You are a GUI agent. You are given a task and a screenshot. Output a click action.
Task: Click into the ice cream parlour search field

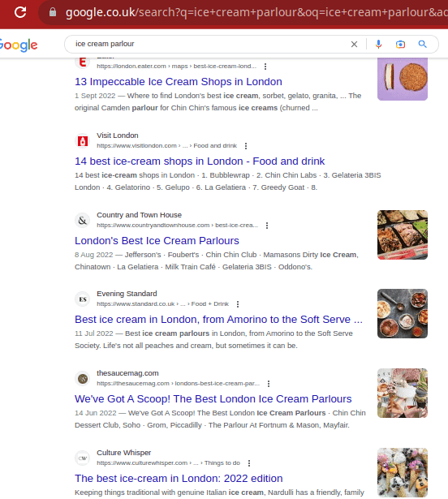click(x=210, y=44)
